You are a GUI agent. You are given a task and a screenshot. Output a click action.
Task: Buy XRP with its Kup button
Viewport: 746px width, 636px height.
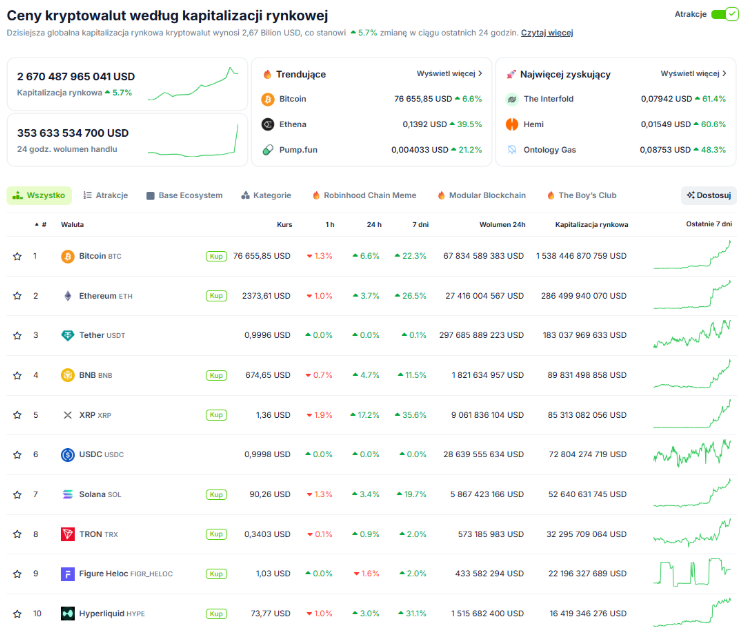click(216, 415)
